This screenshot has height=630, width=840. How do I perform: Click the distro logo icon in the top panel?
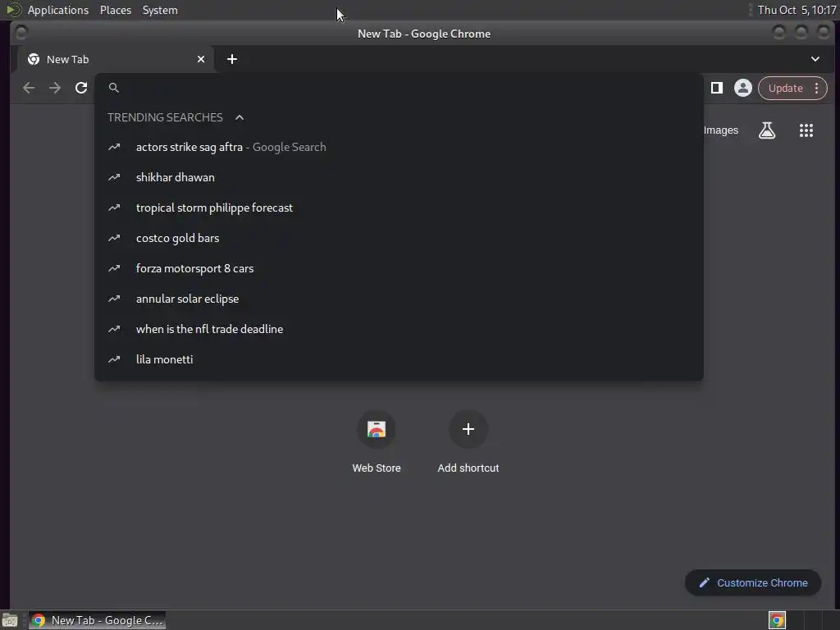click(x=13, y=10)
